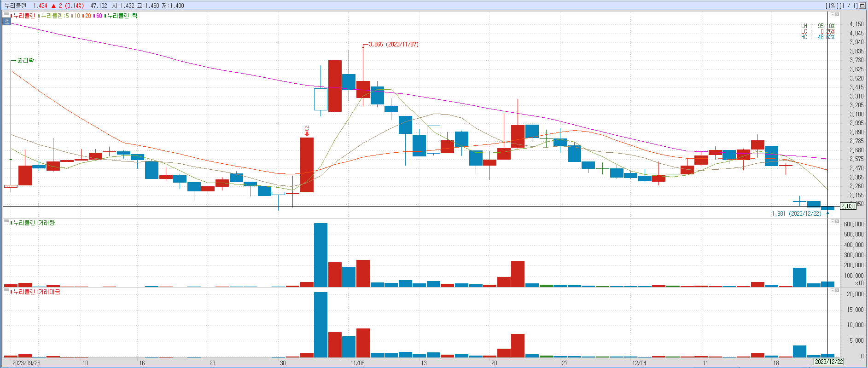Minimize the 거래량 volume pane
This screenshot has height=368, width=868.
[x=832, y=222]
